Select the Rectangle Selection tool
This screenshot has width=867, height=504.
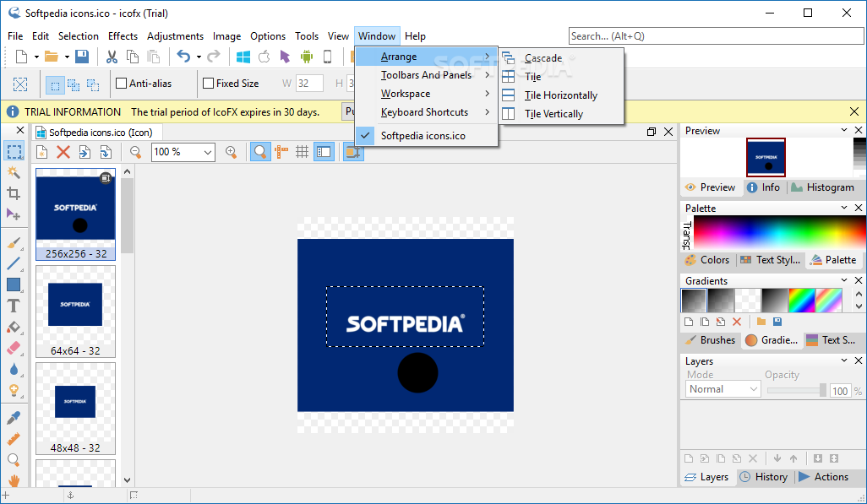click(x=14, y=151)
